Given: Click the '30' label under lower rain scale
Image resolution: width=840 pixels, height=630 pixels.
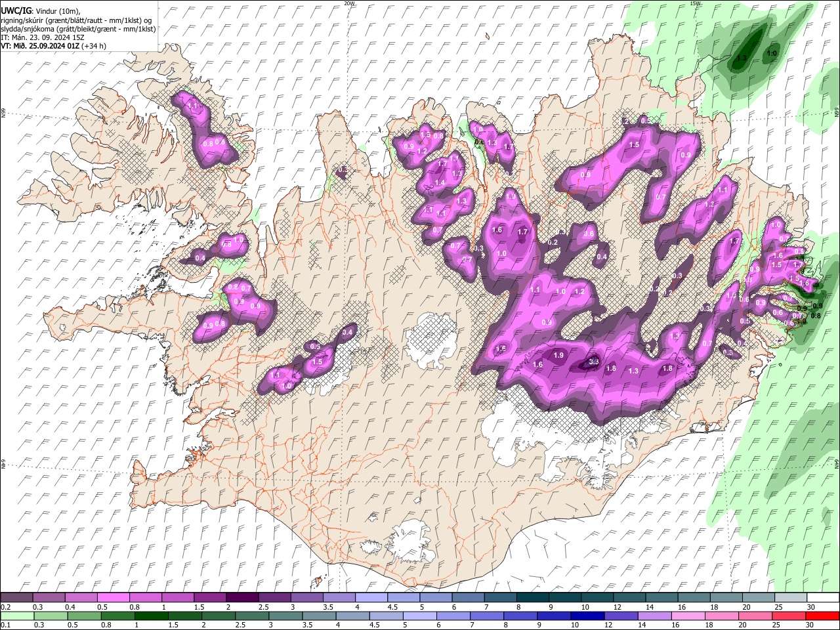Looking at the screenshot, I should [x=809, y=625].
